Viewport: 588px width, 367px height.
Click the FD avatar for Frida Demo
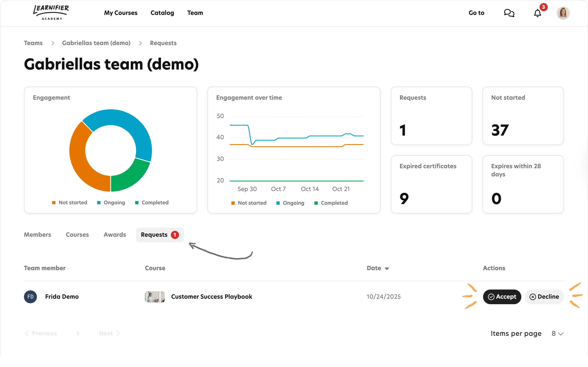(x=30, y=297)
